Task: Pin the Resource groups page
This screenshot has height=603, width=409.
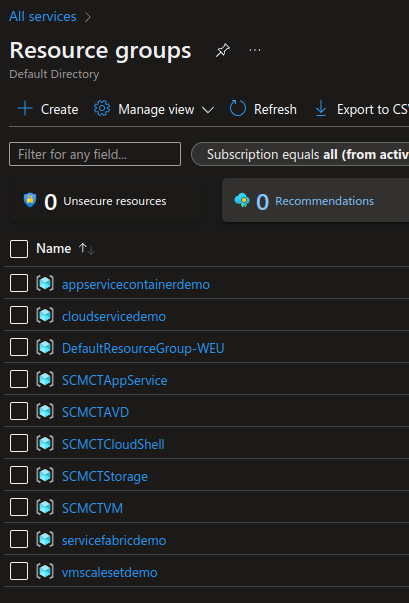Action: (223, 50)
